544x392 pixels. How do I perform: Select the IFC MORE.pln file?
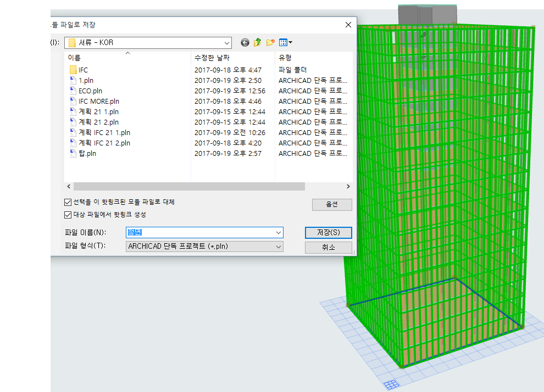(95, 101)
